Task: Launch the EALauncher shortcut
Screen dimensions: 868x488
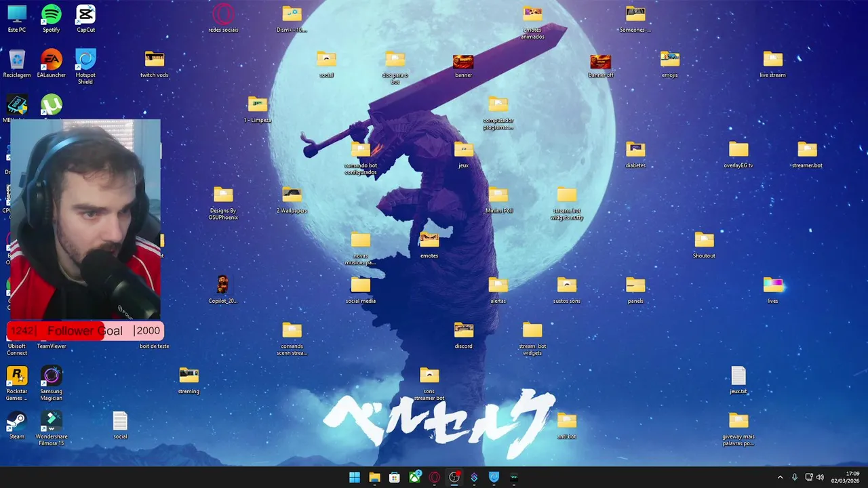Action: (51, 64)
